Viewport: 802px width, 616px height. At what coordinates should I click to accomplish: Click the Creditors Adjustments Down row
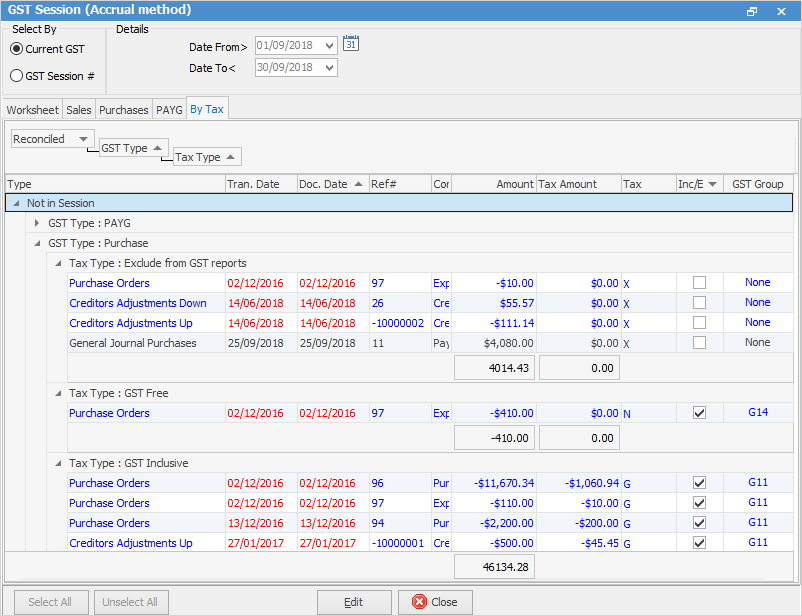pyautogui.click(x=138, y=303)
